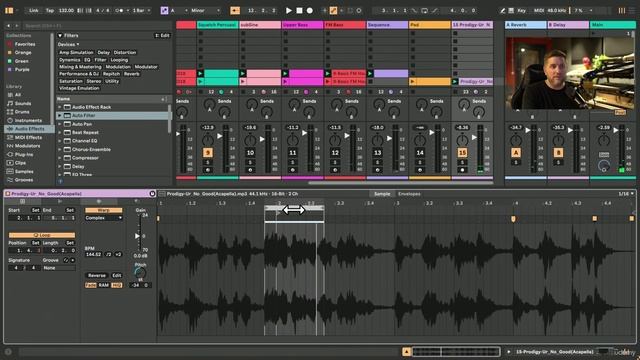Launch the orange Pad clip play icon
This screenshot has height=360, width=640.
(x=413, y=82)
